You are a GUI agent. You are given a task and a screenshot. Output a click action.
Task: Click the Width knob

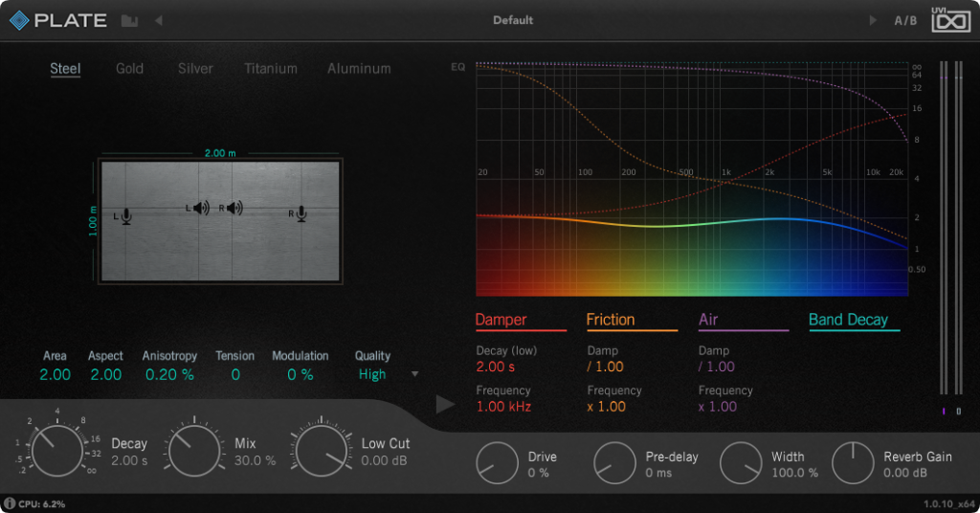(x=741, y=463)
